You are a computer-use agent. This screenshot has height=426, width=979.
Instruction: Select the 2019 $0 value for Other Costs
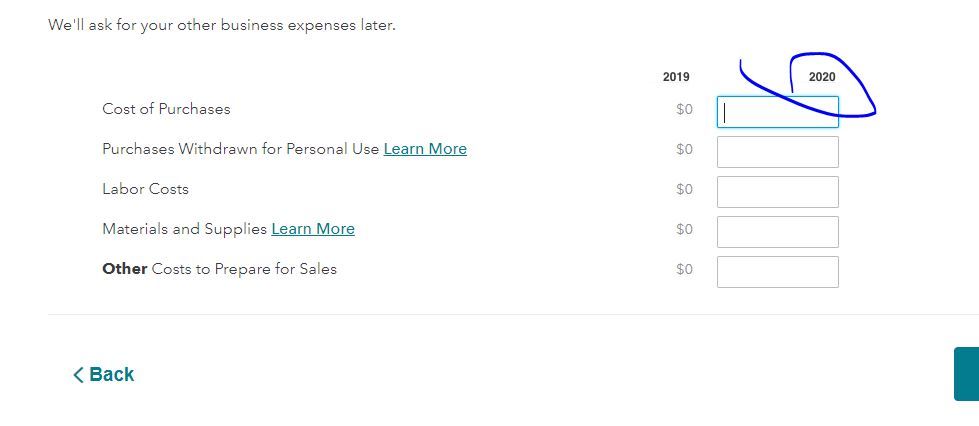(684, 269)
